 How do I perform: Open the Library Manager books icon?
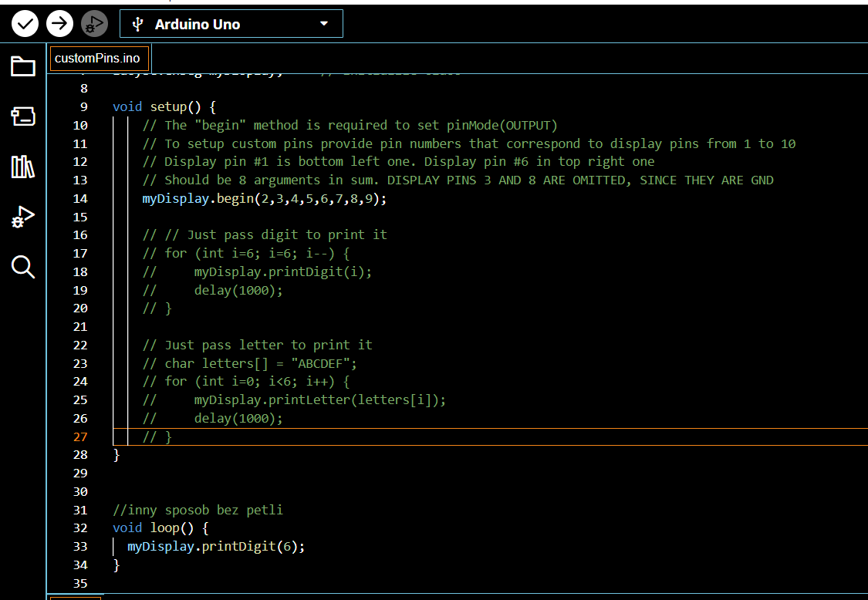23,167
